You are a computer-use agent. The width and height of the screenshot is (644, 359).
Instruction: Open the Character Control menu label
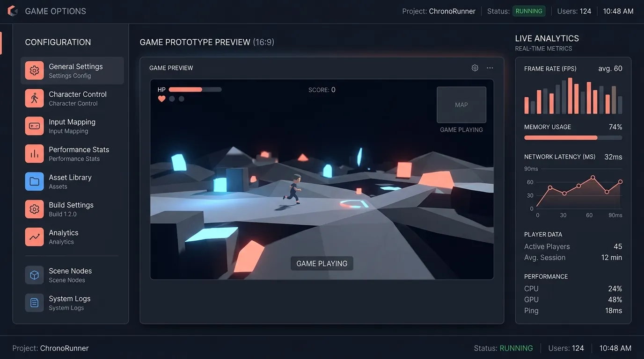[78, 94]
